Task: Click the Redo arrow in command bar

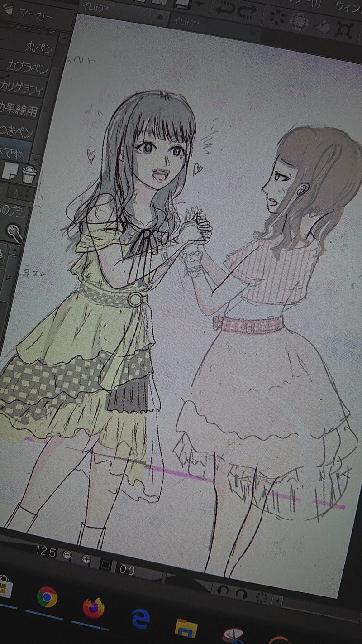Action: tap(248, 11)
